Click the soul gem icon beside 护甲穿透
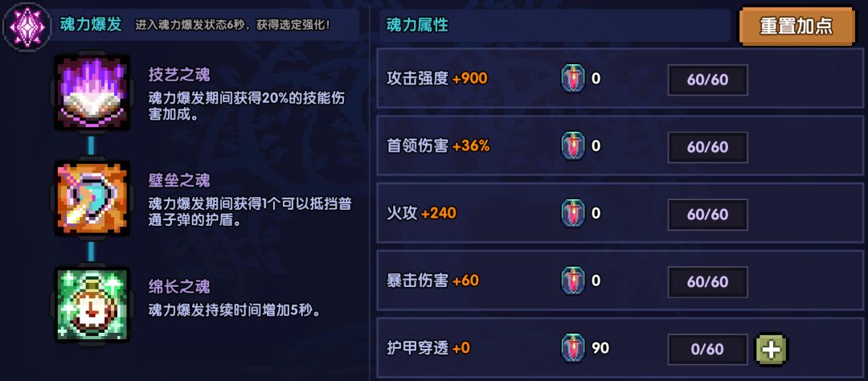868x381 pixels. (573, 348)
